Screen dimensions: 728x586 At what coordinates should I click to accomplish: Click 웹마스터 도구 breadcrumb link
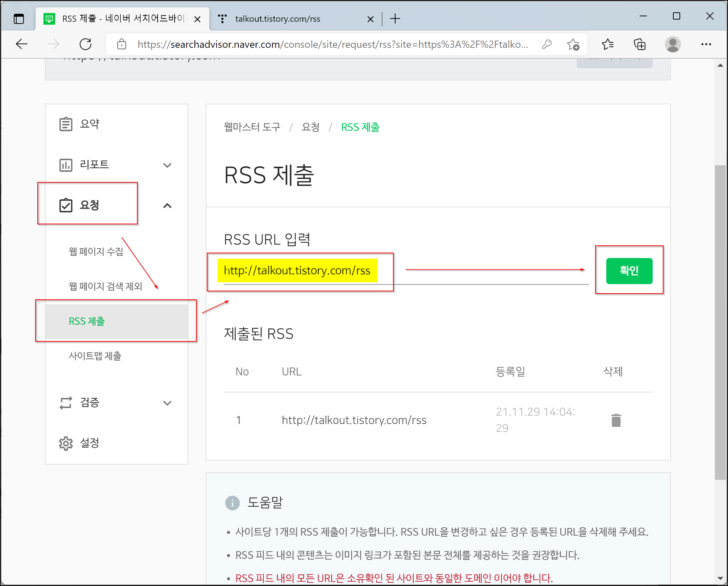coord(252,127)
